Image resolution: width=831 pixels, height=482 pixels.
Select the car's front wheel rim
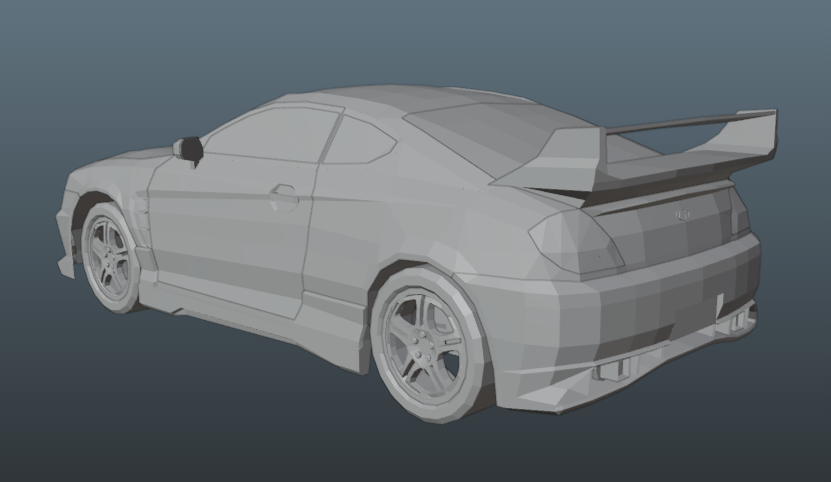[108, 256]
